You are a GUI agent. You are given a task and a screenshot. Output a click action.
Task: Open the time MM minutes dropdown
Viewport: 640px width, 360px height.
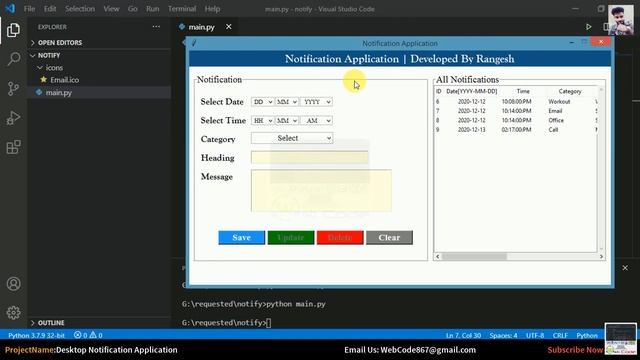(287, 120)
